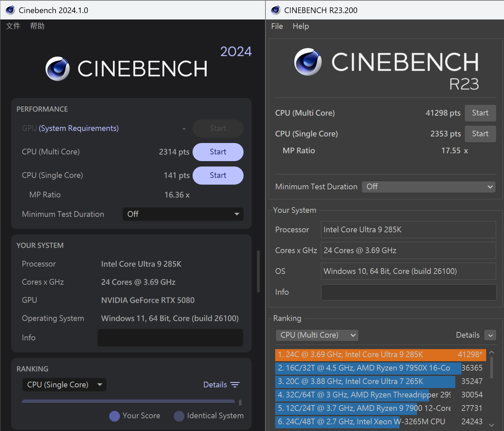Click the Info input field in R23
The image size is (504, 431).
409,292
